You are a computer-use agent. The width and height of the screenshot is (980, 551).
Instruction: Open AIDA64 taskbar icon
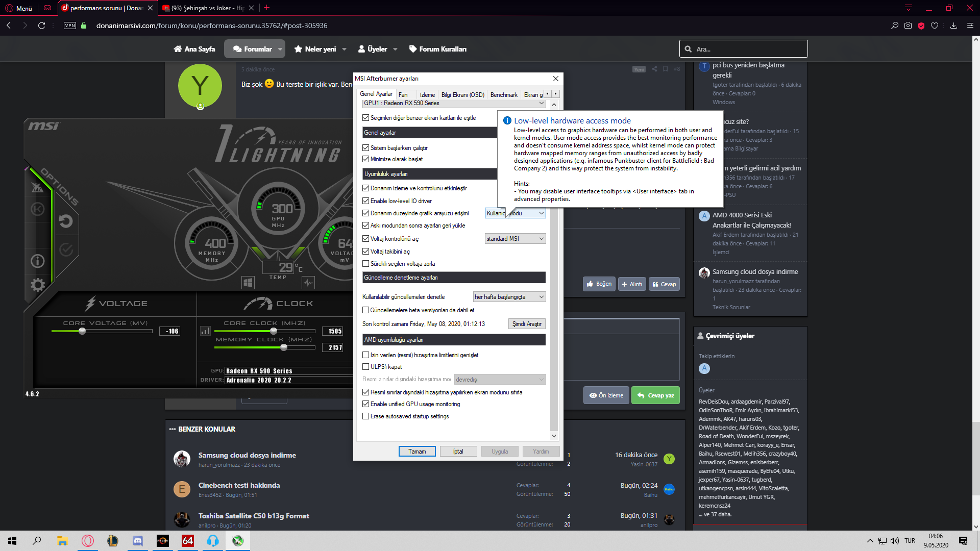[188, 541]
